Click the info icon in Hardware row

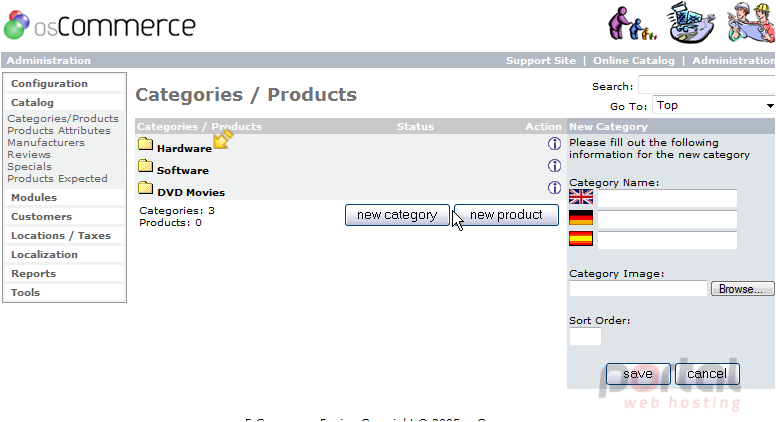[554, 144]
